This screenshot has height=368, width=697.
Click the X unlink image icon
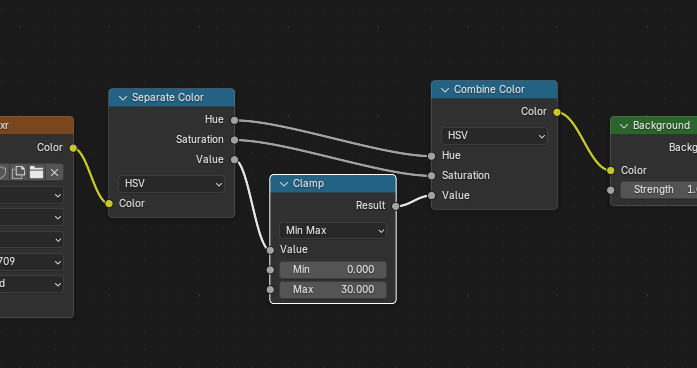click(x=54, y=172)
